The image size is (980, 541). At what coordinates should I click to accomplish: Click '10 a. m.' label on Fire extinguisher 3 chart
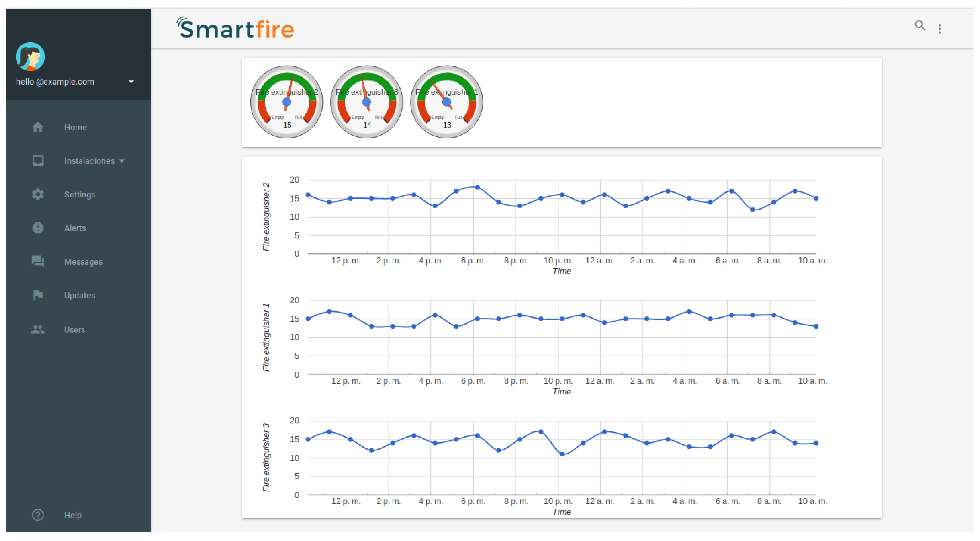(x=813, y=502)
